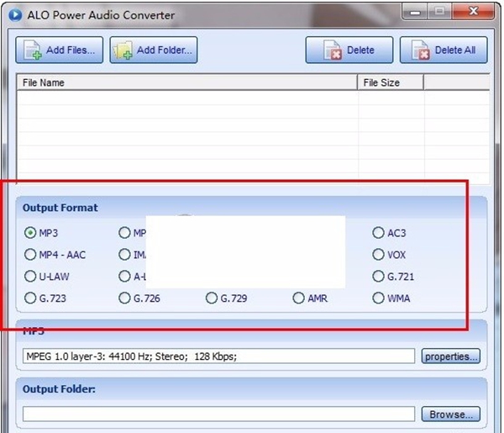
Task: Browse for an output folder
Action: click(x=451, y=414)
